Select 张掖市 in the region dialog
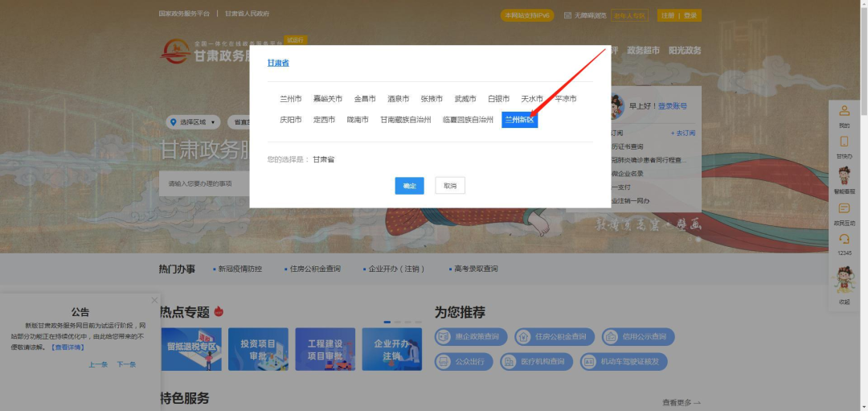Screen dimensions: 868x411 tap(432, 99)
